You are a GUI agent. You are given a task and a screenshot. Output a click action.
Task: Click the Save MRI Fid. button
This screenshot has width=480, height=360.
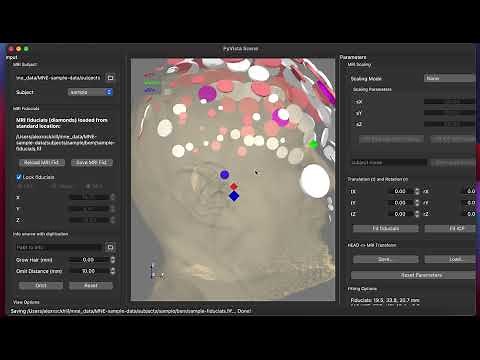92,162
